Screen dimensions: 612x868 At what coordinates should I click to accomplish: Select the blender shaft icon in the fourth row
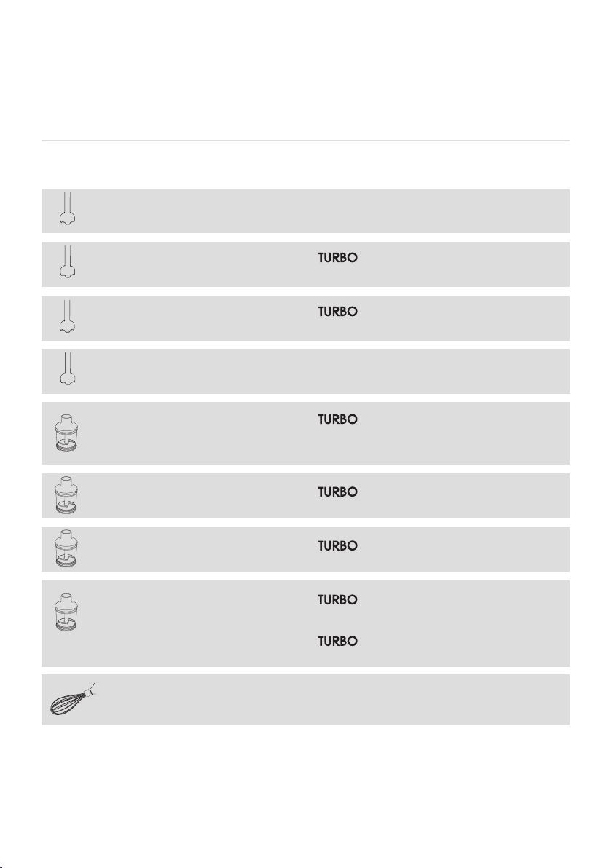pos(68,369)
